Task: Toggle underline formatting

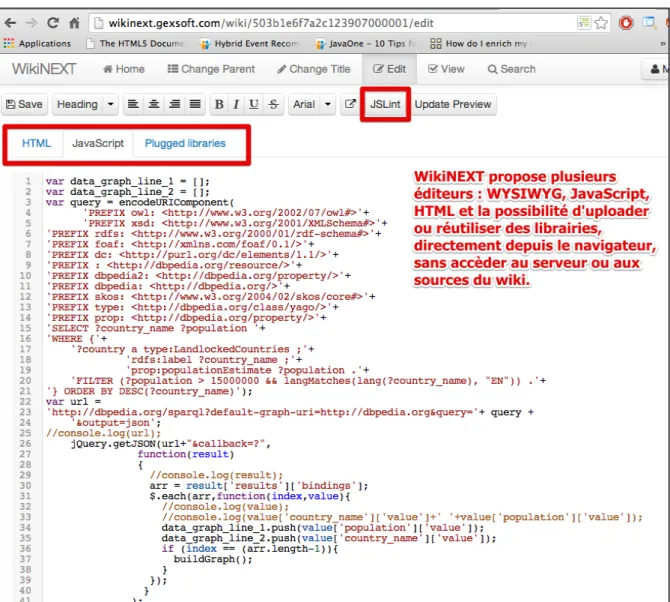Action: coord(254,104)
